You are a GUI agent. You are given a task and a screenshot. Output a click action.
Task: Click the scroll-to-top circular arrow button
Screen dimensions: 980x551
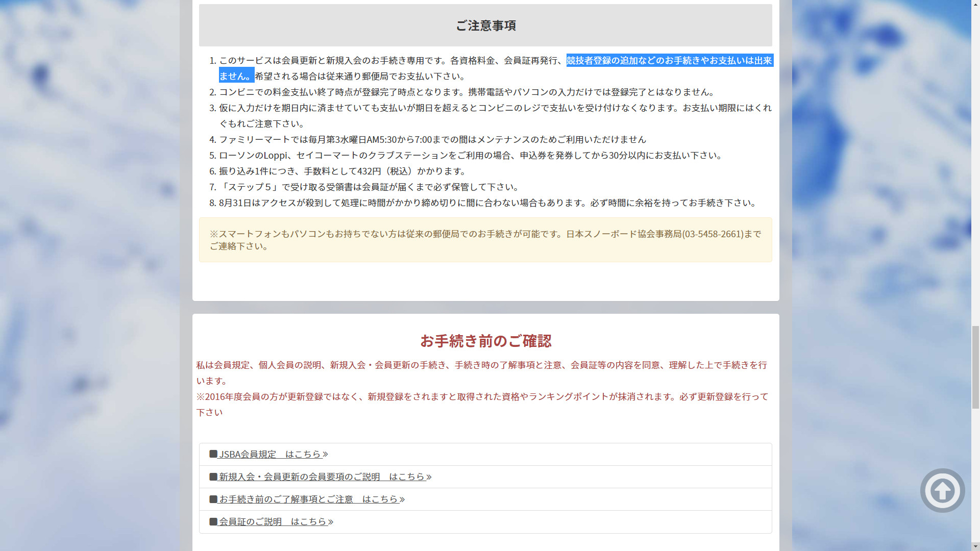(942, 490)
